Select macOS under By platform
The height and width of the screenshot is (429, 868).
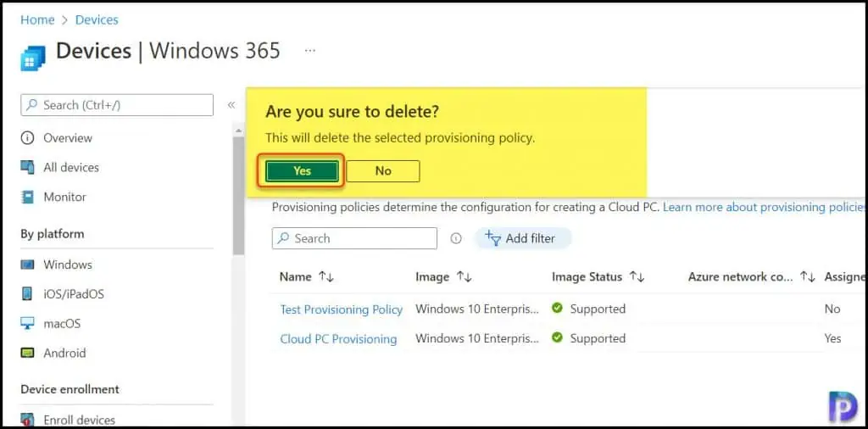click(x=62, y=323)
